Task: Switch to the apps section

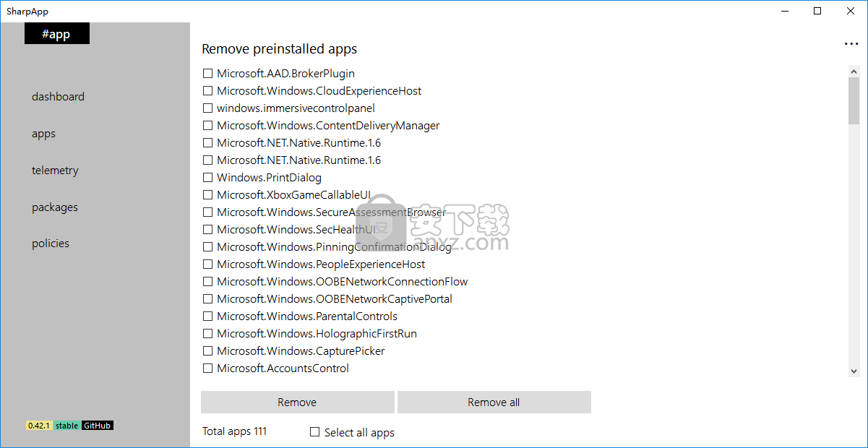Action: click(43, 134)
